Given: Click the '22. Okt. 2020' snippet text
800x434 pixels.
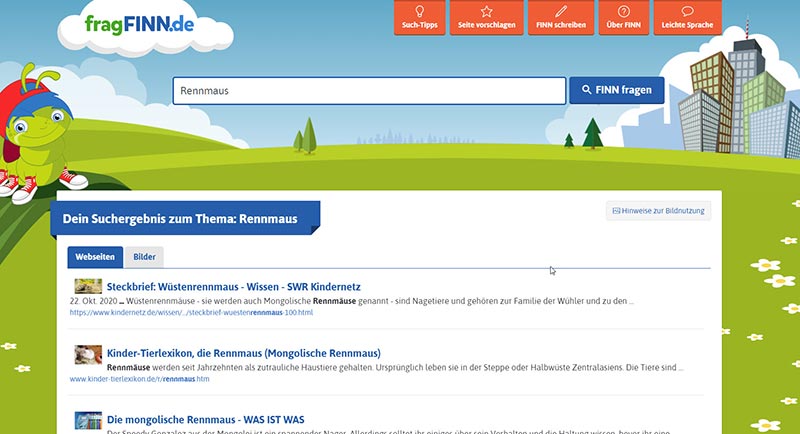Looking at the screenshot, I should [x=93, y=301].
